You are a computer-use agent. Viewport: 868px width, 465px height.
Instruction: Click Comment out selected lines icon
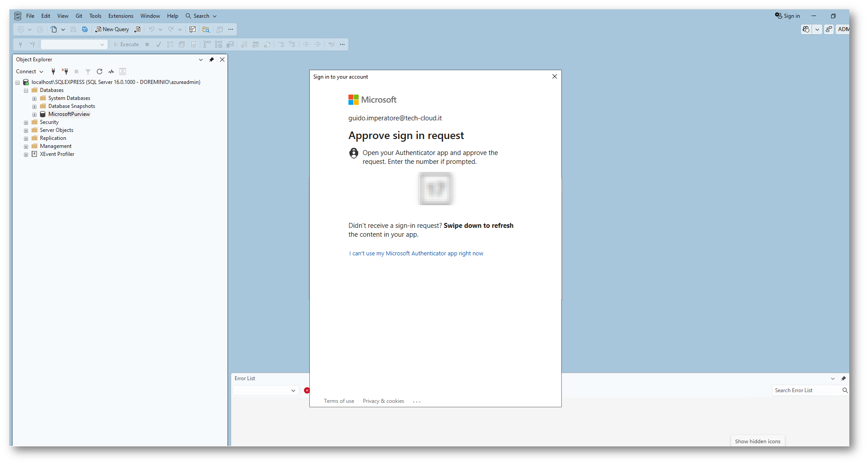coord(281,44)
